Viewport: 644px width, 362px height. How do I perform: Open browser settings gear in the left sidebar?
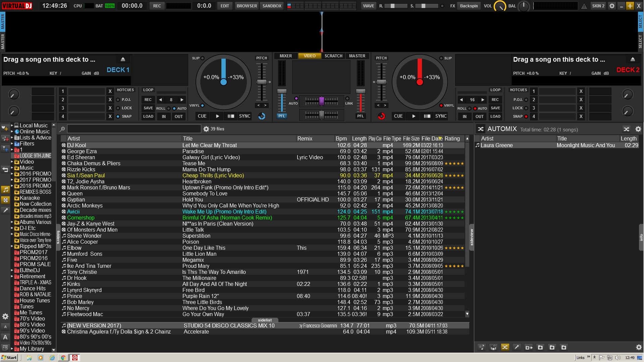5,316
